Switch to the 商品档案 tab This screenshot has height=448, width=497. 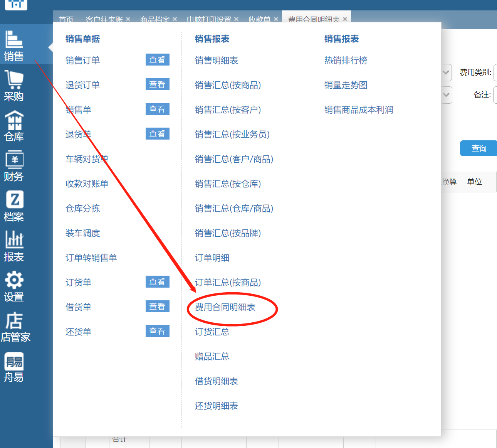point(155,19)
